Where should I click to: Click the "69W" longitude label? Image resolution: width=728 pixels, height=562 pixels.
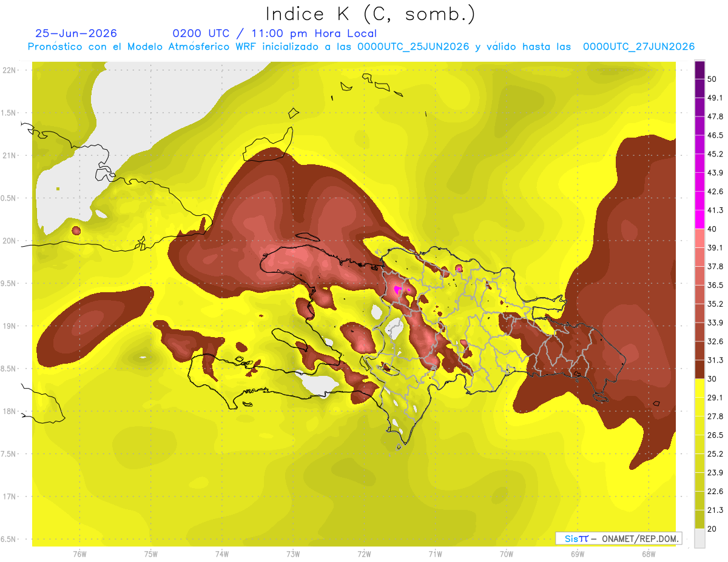(x=577, y=554)
